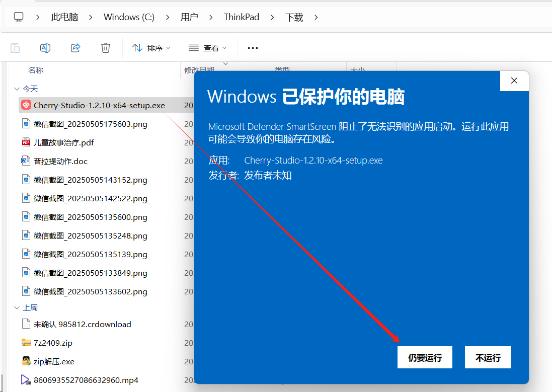Image resolution: width=552 pixels, height=392 pixels.
Task: Select file name 微信截图_20250505175603.png
Action: (91, 124)
